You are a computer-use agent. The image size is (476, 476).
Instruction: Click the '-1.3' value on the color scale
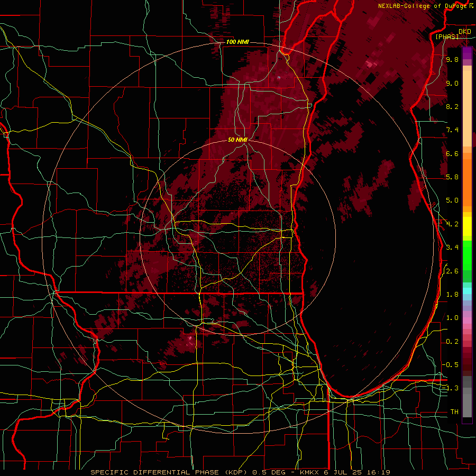click(x=450, y=388)
